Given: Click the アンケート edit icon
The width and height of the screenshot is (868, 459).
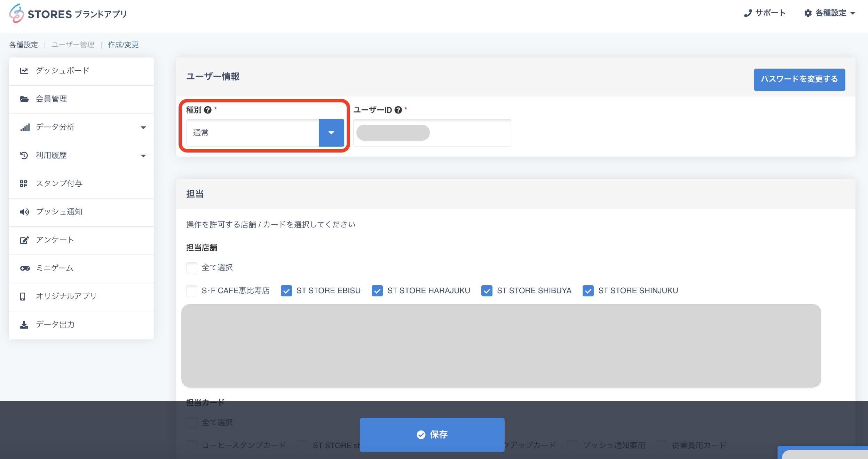Looking at the screenshot, I should (x=24, y=240).
